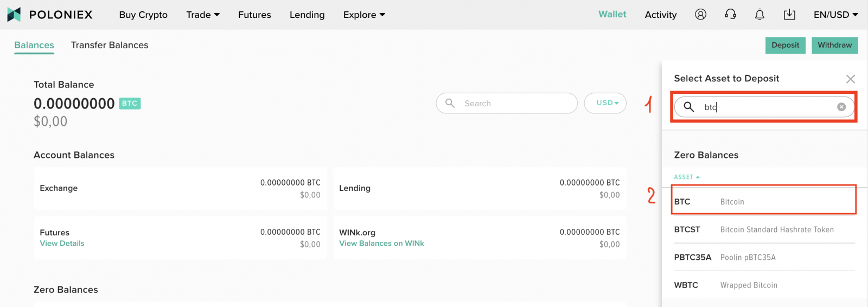Click the Deposit button
This screenshot has height=307, width=868.
pos(785,45)
